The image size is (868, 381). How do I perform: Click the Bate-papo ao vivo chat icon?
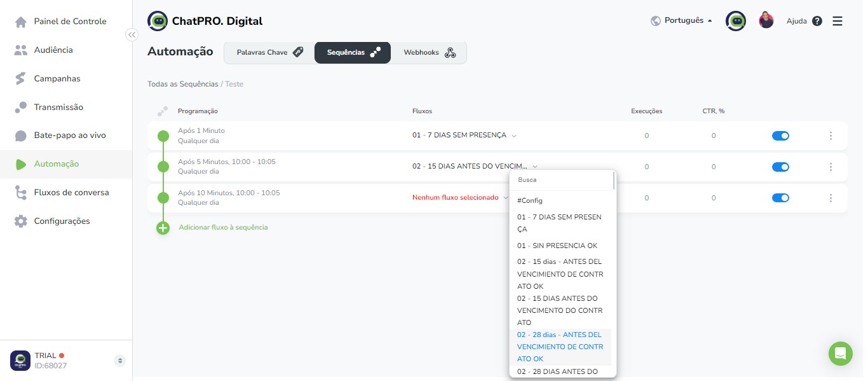(x=21, y=135)
